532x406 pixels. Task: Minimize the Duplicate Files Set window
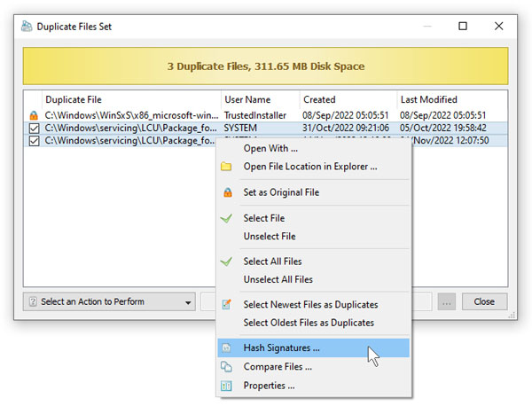(x=427, y=26)
